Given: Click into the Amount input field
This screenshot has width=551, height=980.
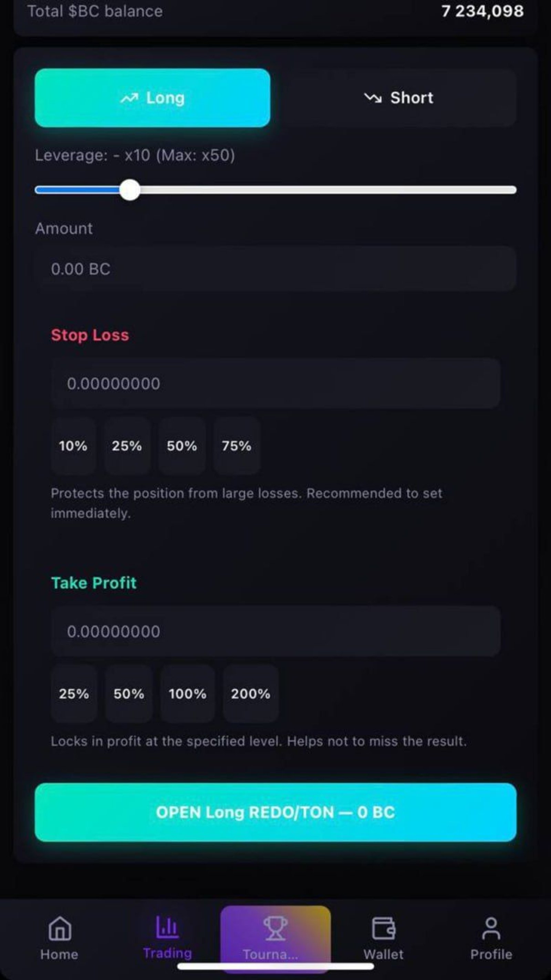Looking at the screenshot, I should (x=275, y=268).
